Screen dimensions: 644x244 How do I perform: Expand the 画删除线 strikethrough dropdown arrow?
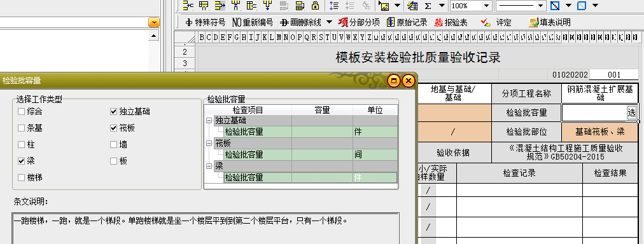329,22
